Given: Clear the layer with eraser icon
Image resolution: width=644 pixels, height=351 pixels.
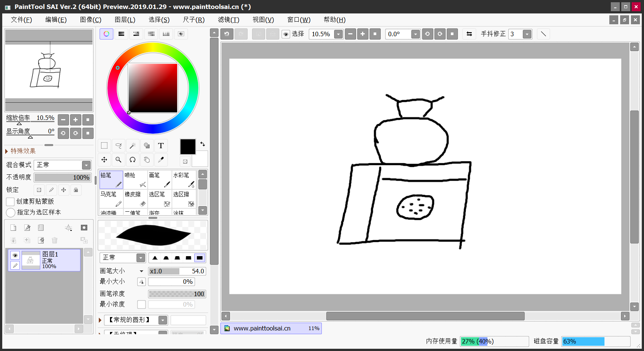Looking at the screenshot, I should [x=41, y=240].
